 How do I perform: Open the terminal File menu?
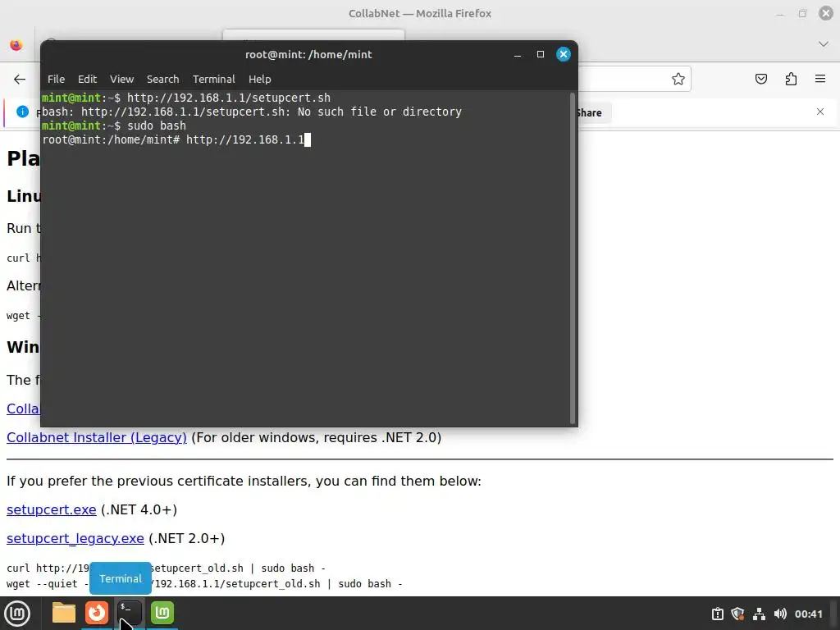click(57, 80)
